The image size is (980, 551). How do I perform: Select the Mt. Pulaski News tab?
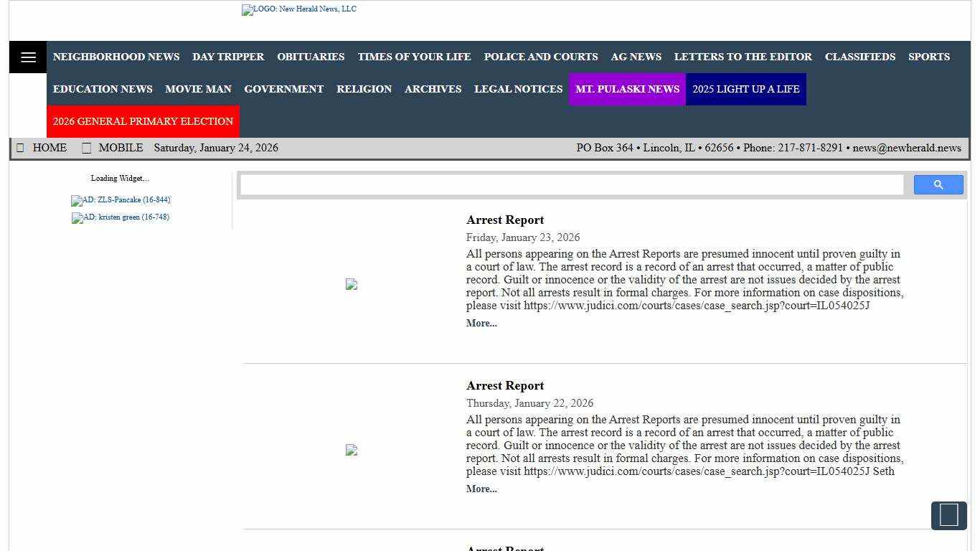tap(627, 89)
